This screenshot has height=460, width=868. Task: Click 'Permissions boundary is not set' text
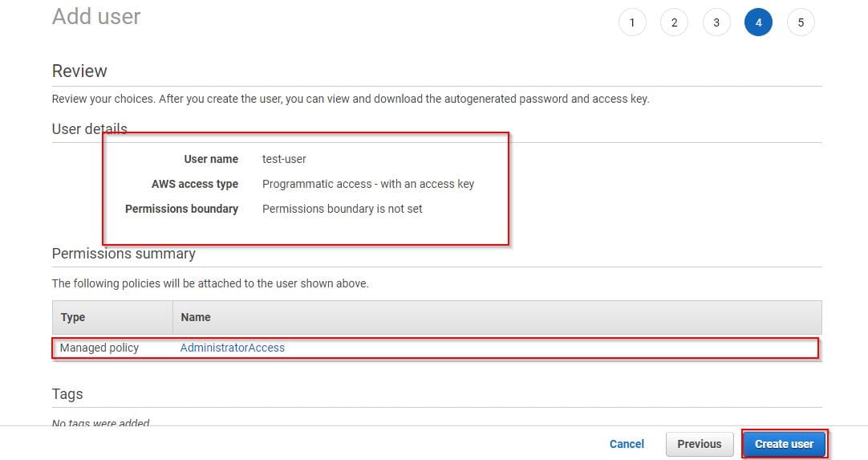[x=343, y=209]
